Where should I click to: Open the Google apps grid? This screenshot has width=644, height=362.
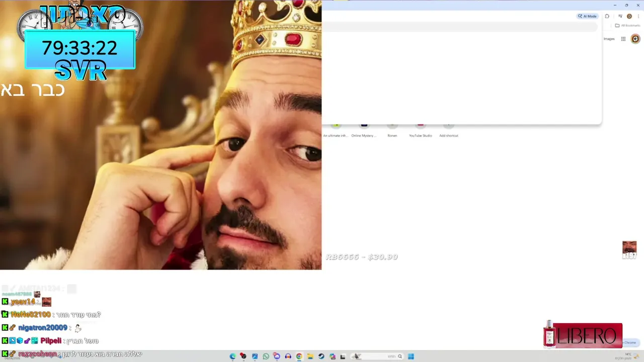point(623,39)
